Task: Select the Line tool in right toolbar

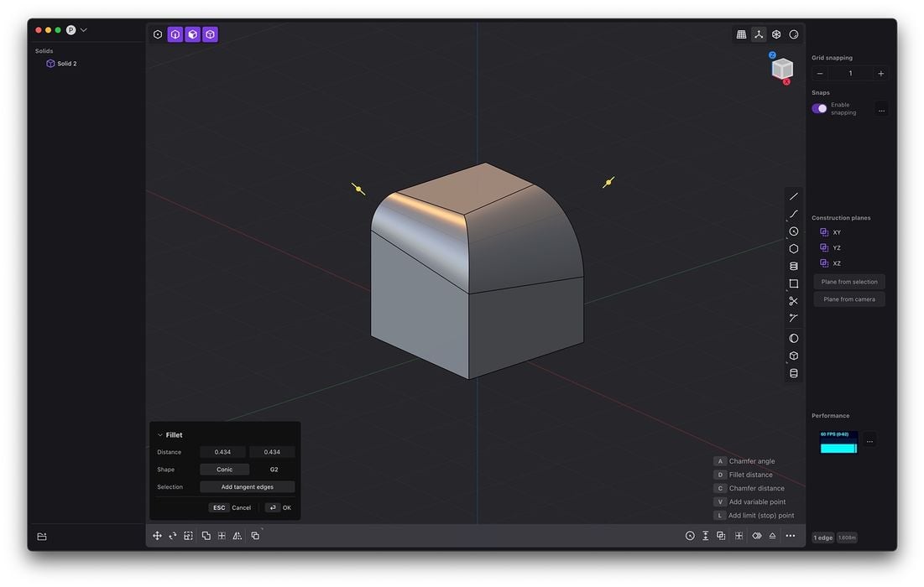Action: click(793, 196)
